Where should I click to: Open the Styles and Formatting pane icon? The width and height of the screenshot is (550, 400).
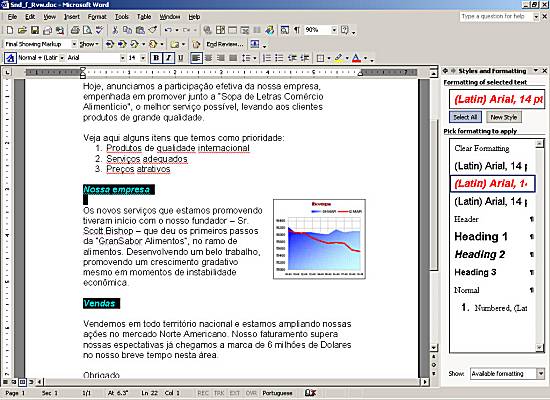click(10, 58)
